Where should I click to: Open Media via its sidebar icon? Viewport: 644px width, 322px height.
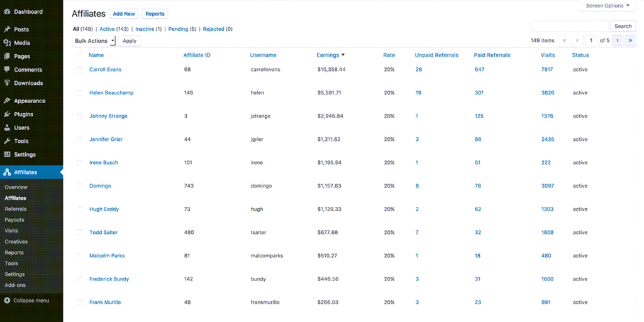point(7,43)
